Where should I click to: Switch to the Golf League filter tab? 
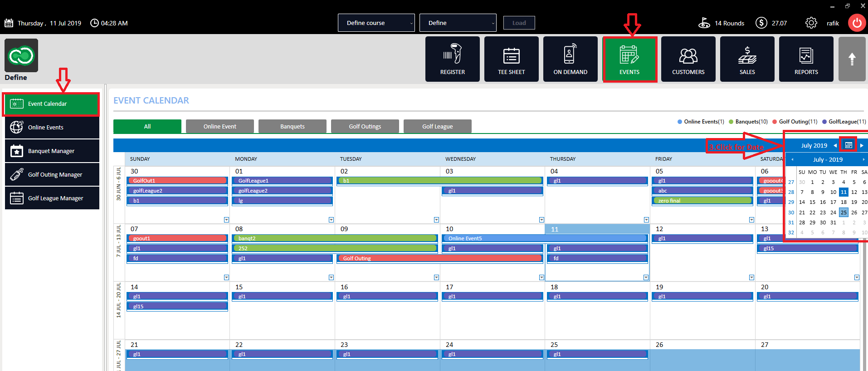(438, 126)
